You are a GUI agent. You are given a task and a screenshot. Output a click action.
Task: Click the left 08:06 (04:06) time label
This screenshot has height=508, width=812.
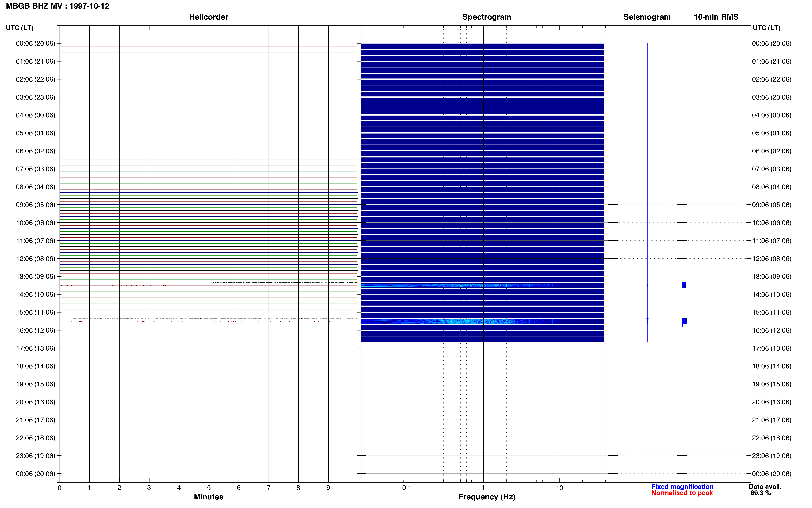point(35,187)
